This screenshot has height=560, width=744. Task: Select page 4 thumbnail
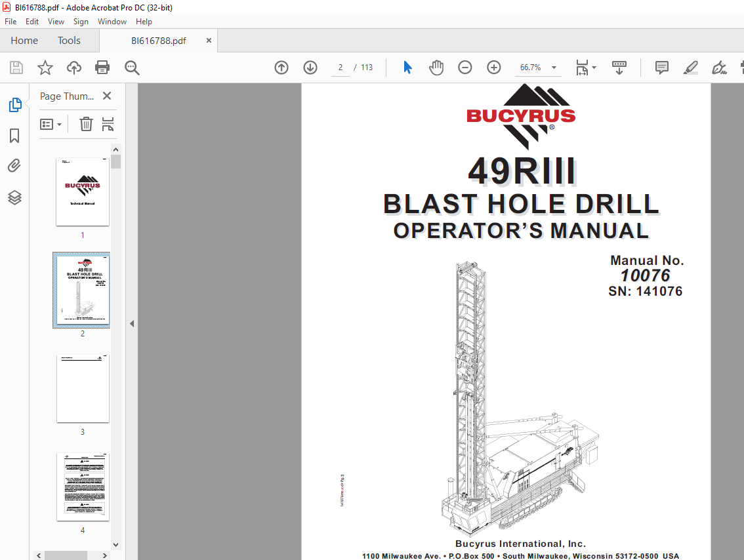pyautogui.click(x=83, y=487)
